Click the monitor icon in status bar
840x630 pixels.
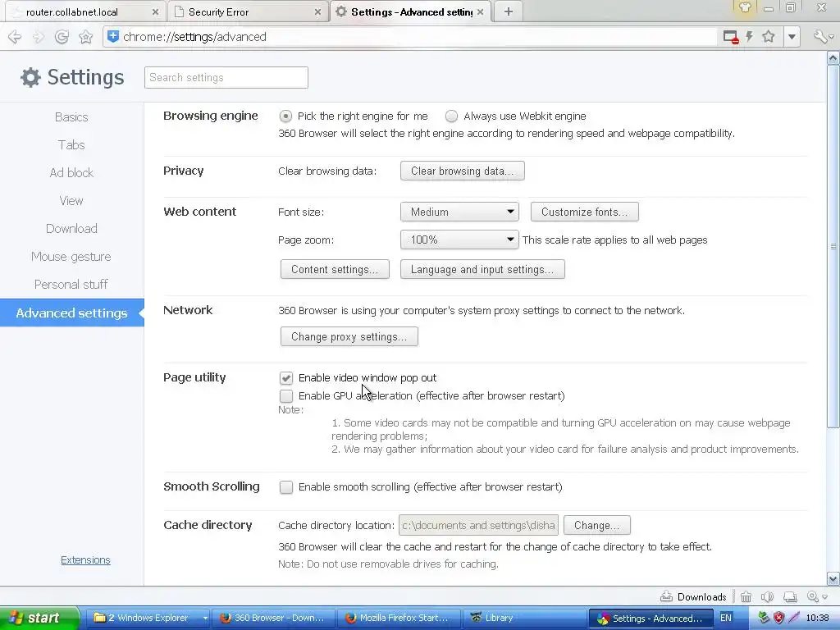pos(790,597)
